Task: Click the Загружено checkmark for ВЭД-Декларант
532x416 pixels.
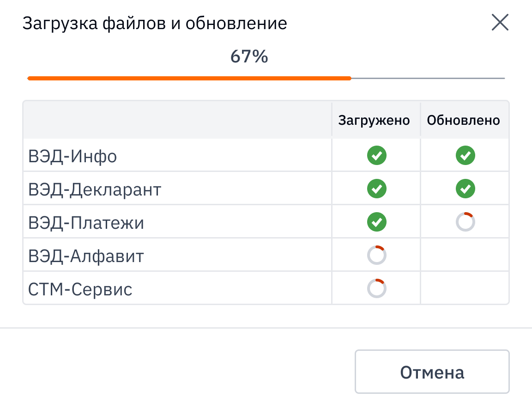Action: tap(376, 189)
